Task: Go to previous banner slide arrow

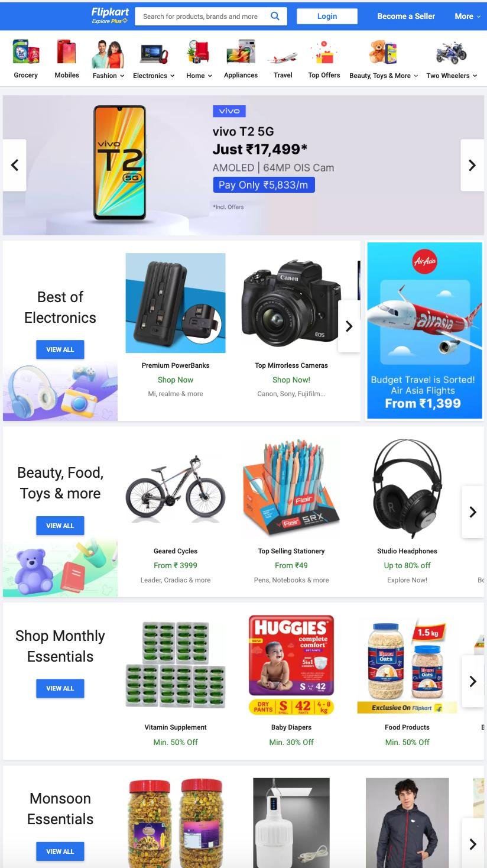Action: click(15, 165)
